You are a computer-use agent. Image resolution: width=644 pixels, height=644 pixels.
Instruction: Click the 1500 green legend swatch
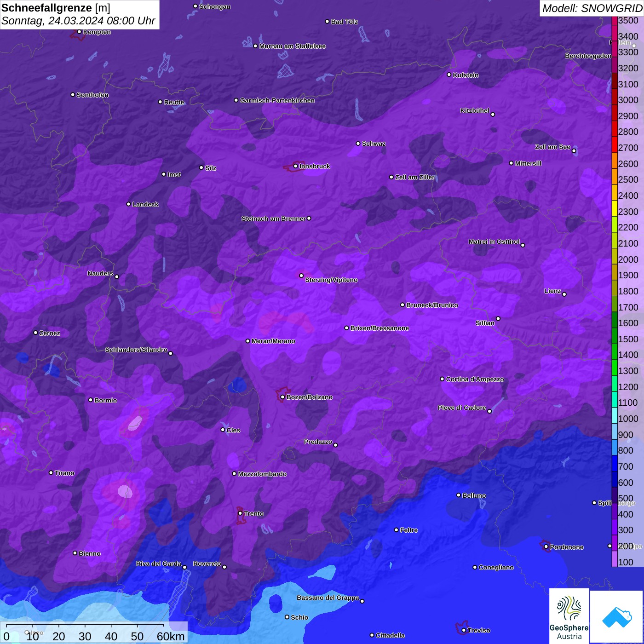click(x=615, y=336)
